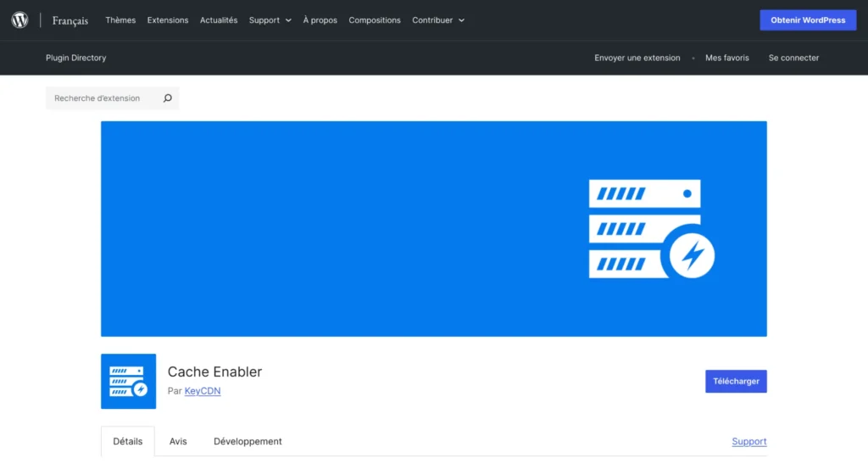868x475 pixels.
Task: Click Se connecter to log in
Action: (x=793, y=58)
